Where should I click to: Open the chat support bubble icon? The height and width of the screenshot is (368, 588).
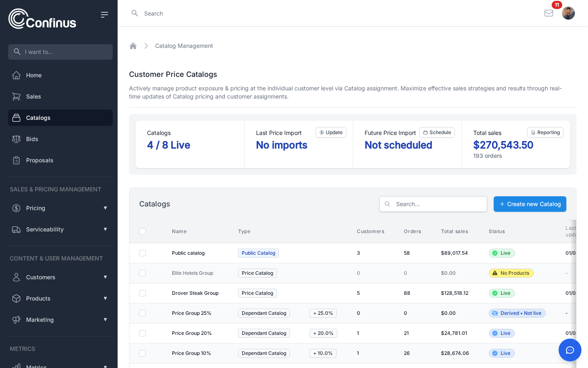click(x=570, y=350)
